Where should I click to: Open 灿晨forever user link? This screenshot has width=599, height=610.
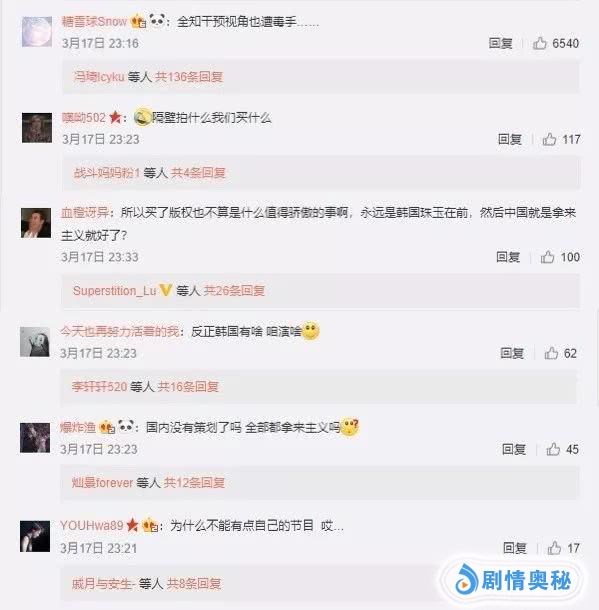(x=102, y=482)
